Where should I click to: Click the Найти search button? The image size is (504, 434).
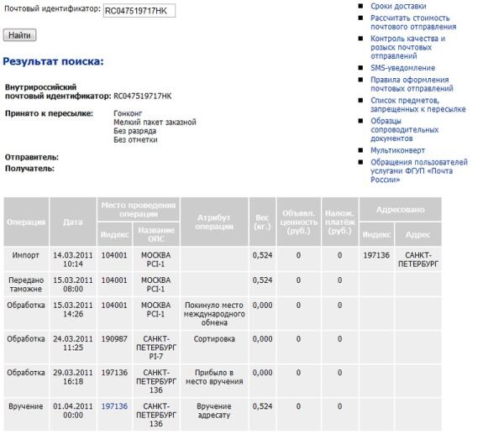tap(19, 35)
